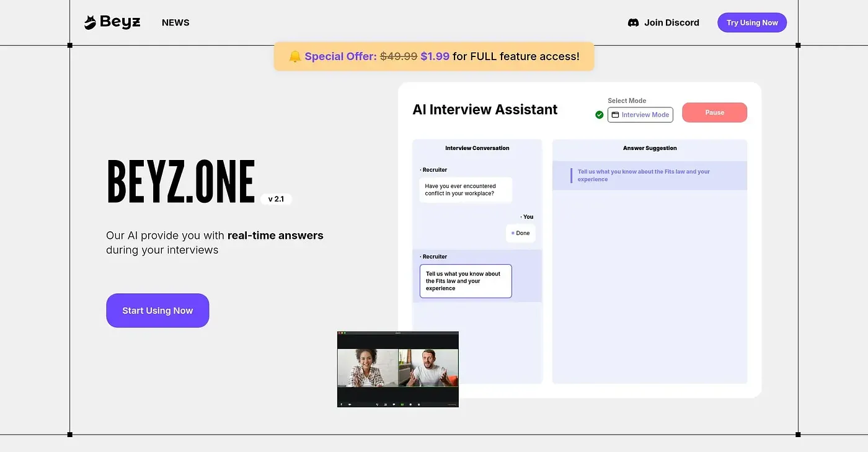Click the Interview Conversation panel heading
This screenshot has height=452, width=868.
click(477, 148)
